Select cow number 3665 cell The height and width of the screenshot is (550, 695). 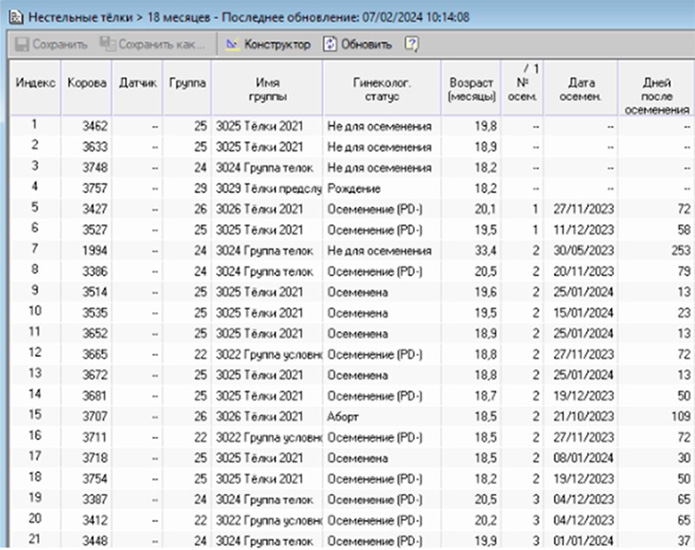(87, 355)
